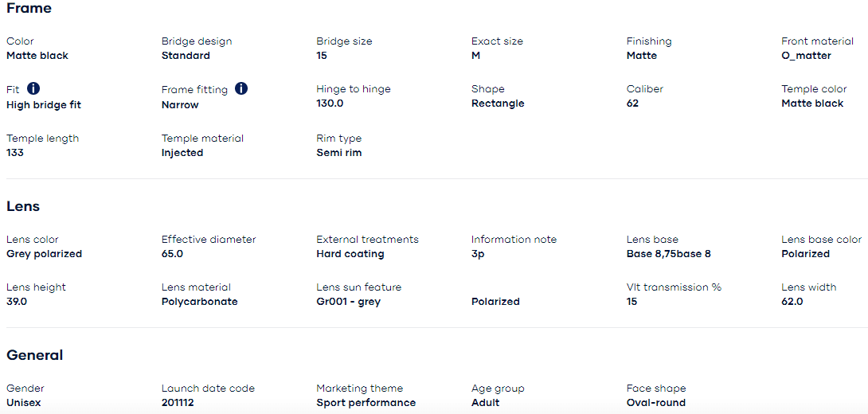Click the info icon next to Fit

[33, 88]
